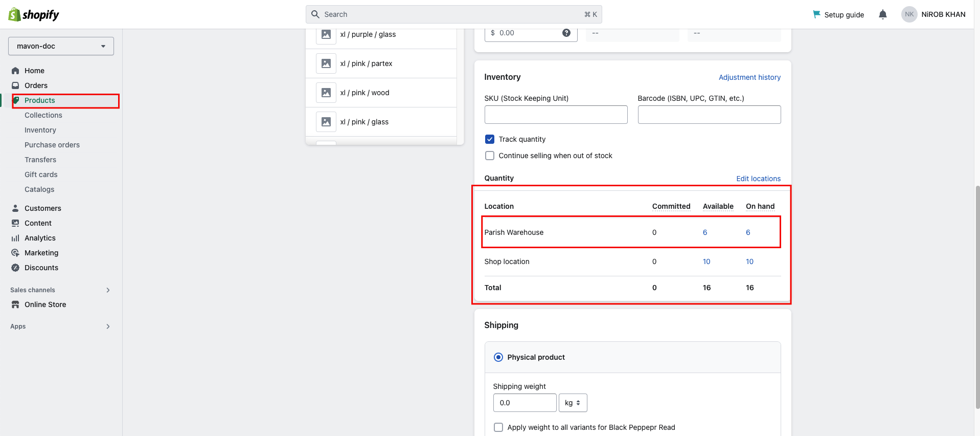980x436 pixels.
Task: Click the Online Store storefront icon
Action: pyautogui.click(x=15, y=304)
